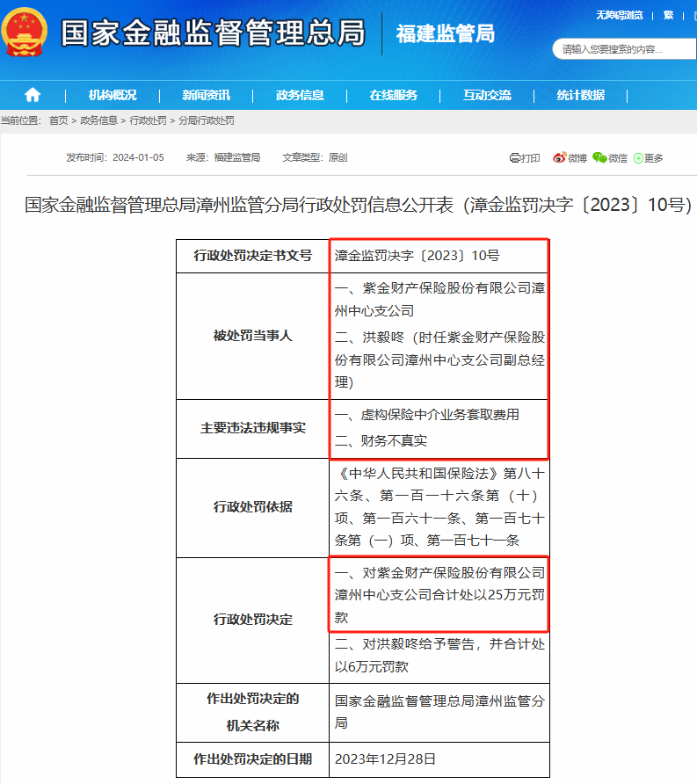Click the source text 福建监管局
697x784 pixels.
coord(237,157)
